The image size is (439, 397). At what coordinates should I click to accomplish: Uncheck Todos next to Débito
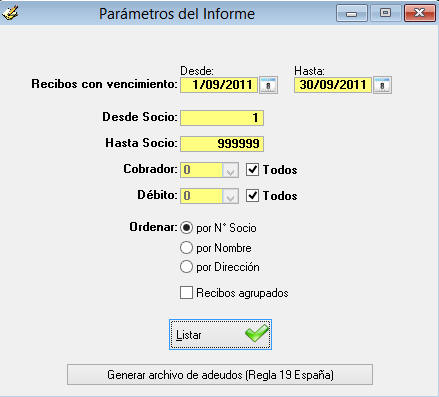[x=252, y=196]
